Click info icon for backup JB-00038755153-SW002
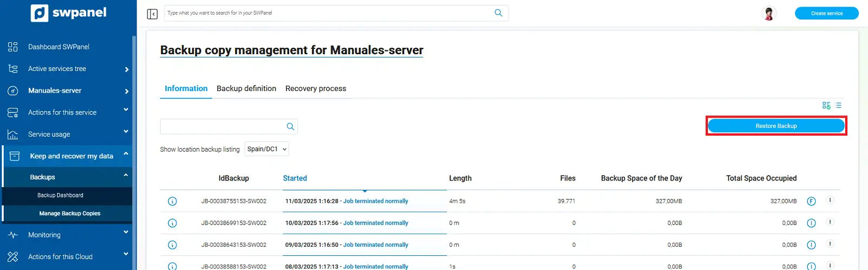The height and width of the screenshot is (270, 868). tap(173, 201)
